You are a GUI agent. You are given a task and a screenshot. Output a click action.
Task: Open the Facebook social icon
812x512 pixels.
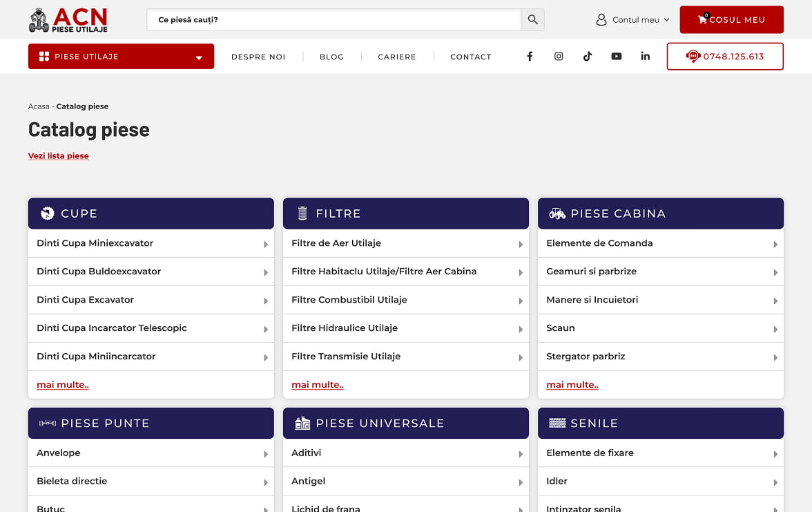pos(530,57)
